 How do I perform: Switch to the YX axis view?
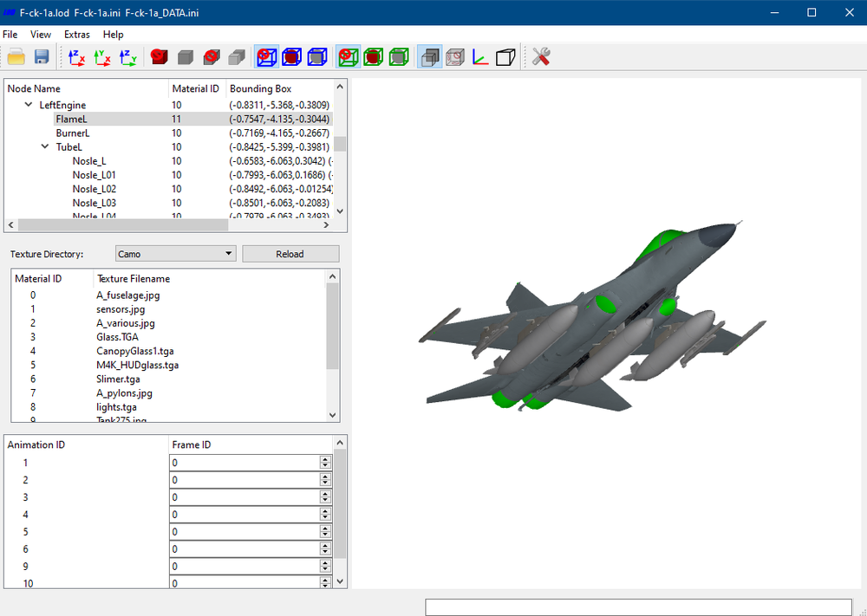(x=102, y=57)
